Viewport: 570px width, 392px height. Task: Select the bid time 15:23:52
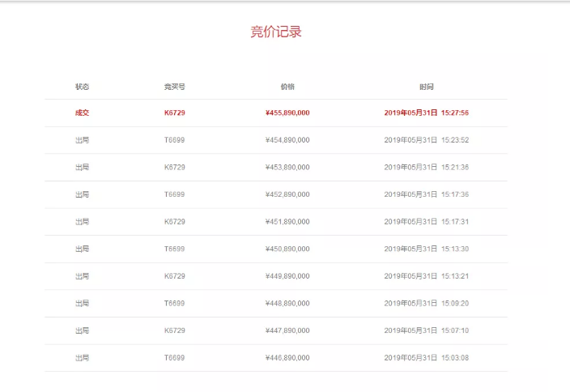426,140
